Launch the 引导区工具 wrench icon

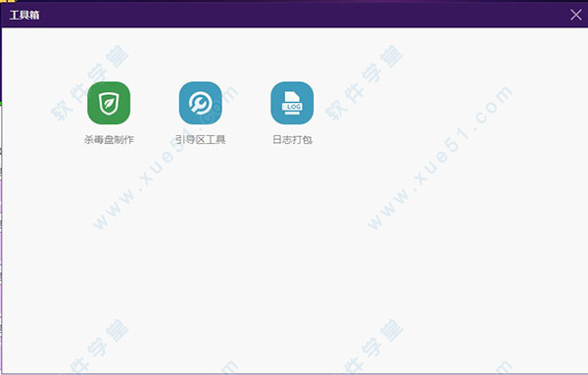point(201,103)
